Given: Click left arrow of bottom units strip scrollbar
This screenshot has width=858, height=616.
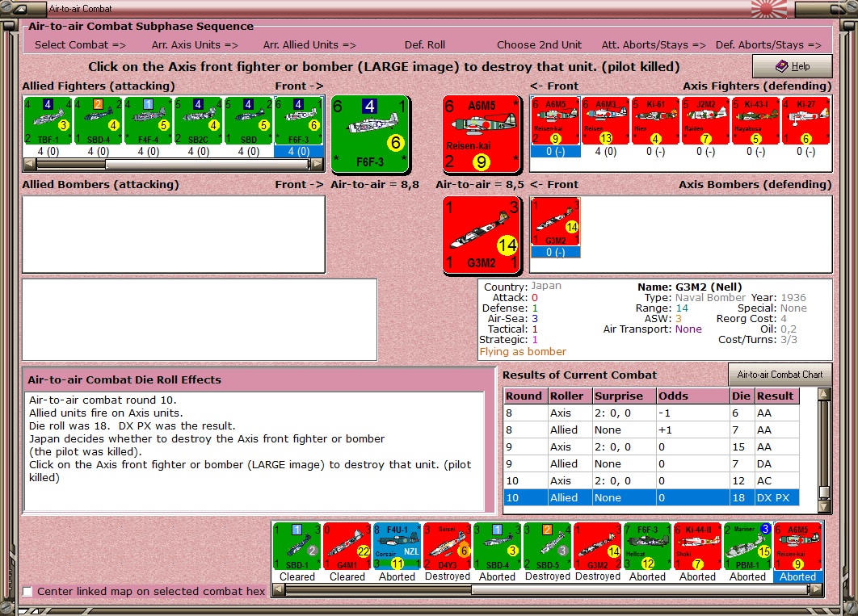Looking at the screenshot, I should pyautogui.click(x=278, y=590).
